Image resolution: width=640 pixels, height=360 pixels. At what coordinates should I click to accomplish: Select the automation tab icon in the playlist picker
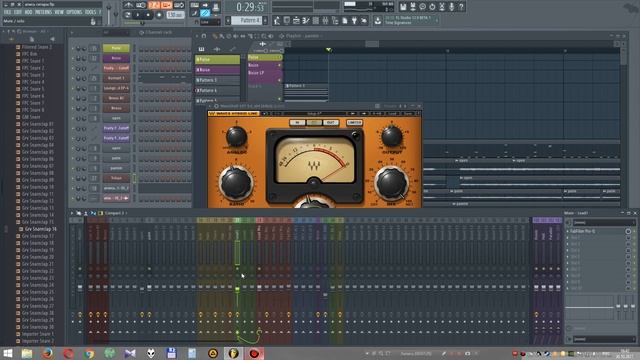click(x=233, y=49)
